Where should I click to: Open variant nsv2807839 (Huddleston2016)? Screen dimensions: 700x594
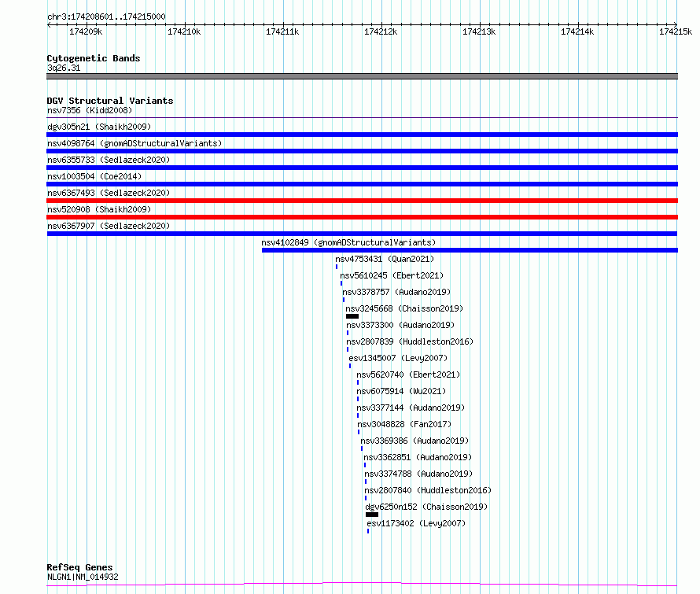[x=410, y=341]
